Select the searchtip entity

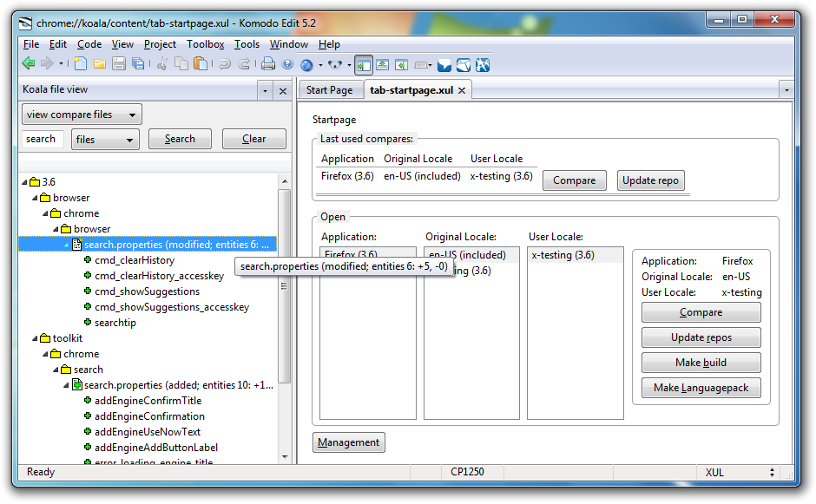coord(115,323)
